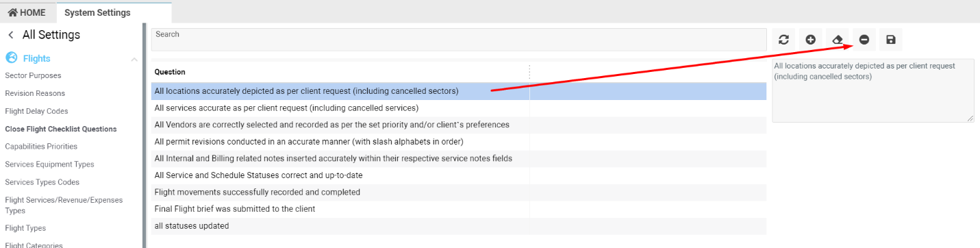Select Capabilities Priorities in sidebar
980x248 pixels.
(41, 147)
